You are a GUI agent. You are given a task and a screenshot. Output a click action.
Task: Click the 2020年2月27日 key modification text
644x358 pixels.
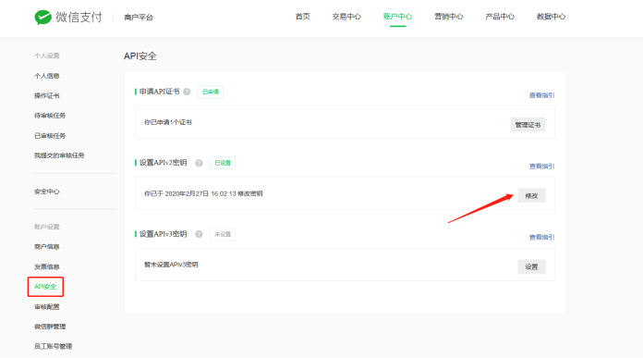(203, 193)
